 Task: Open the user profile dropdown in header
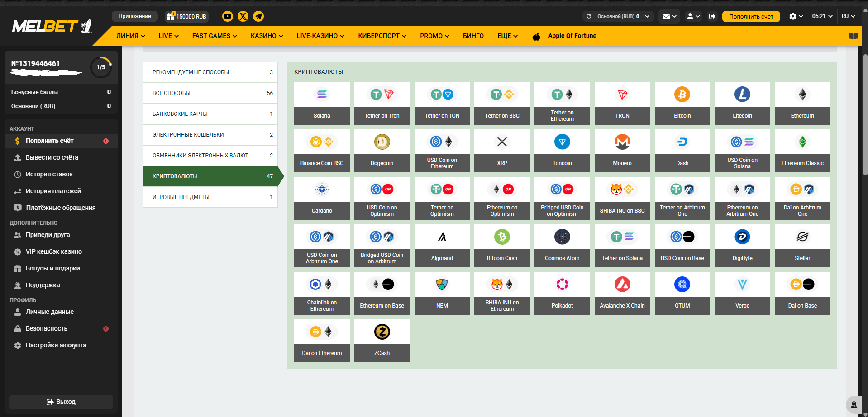(x=693, y=16)
